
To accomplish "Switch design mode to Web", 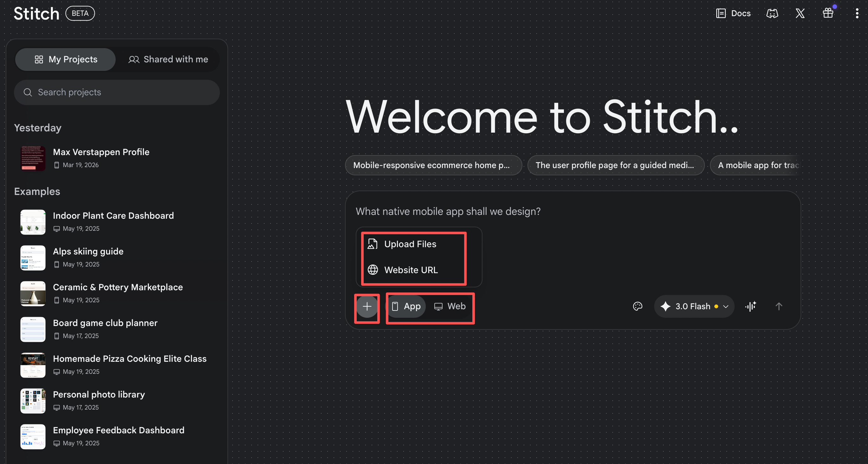I will (450, 306).
